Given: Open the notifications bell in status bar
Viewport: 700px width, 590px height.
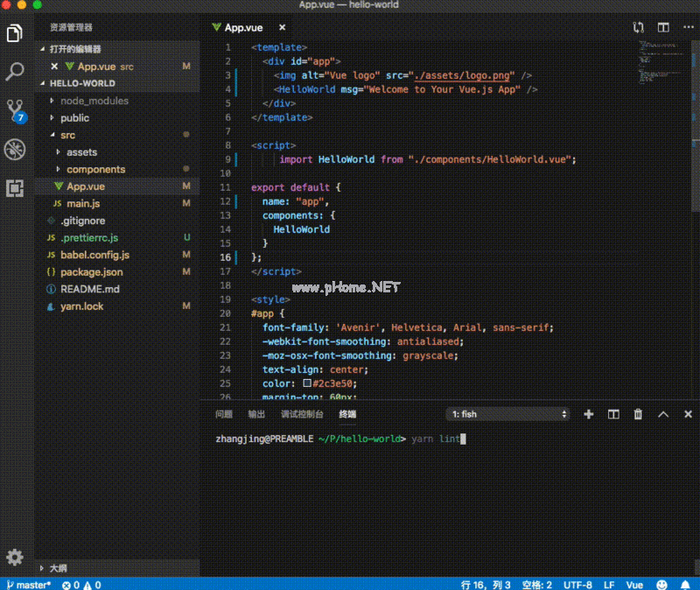Looking at the screenshot, I should 685,585.
